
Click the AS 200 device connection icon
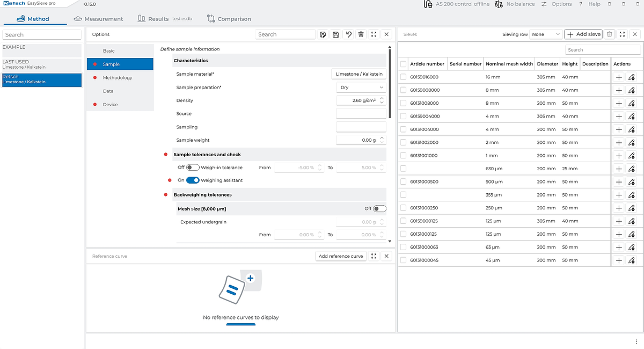428,4
